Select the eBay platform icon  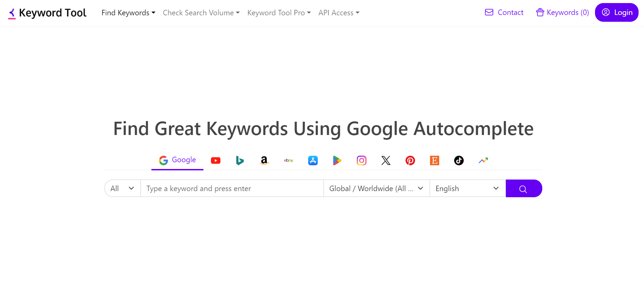click(288, 160)
